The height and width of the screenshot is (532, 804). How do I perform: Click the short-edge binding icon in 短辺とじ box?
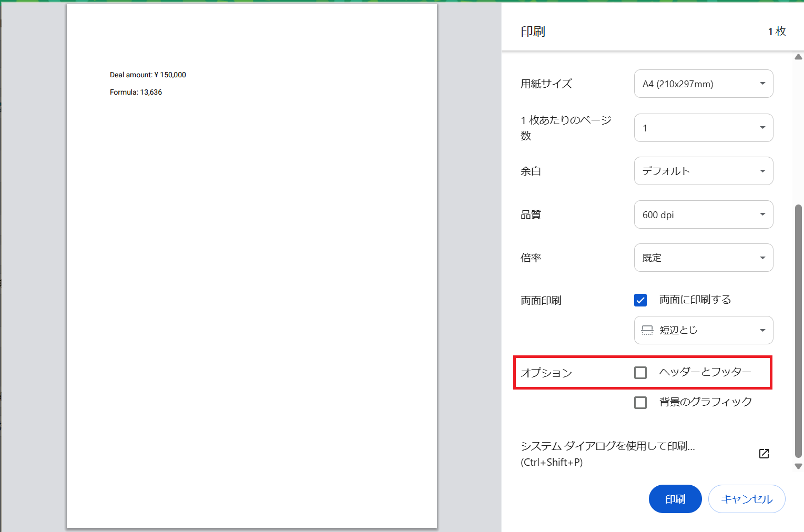coord(647,330)
